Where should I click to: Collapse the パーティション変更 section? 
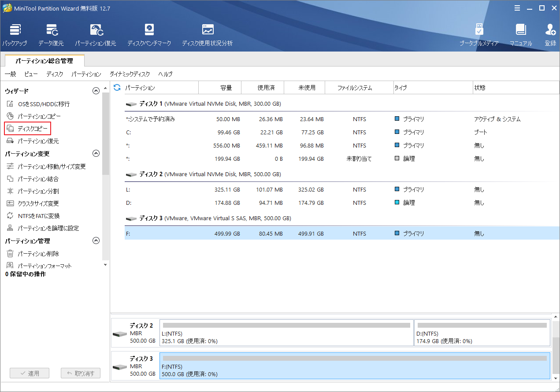click(96, 154)
